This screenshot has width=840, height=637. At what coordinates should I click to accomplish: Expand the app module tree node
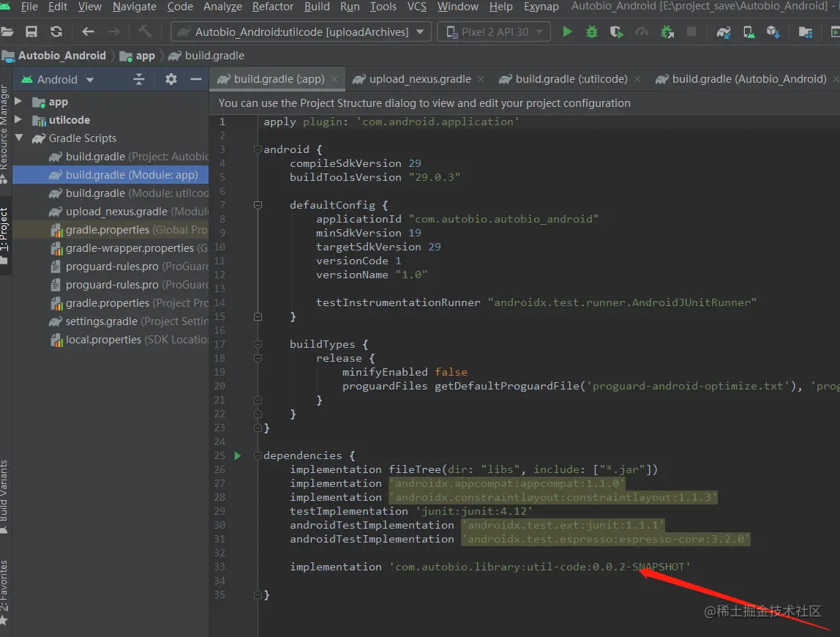(x=18, y=101)
